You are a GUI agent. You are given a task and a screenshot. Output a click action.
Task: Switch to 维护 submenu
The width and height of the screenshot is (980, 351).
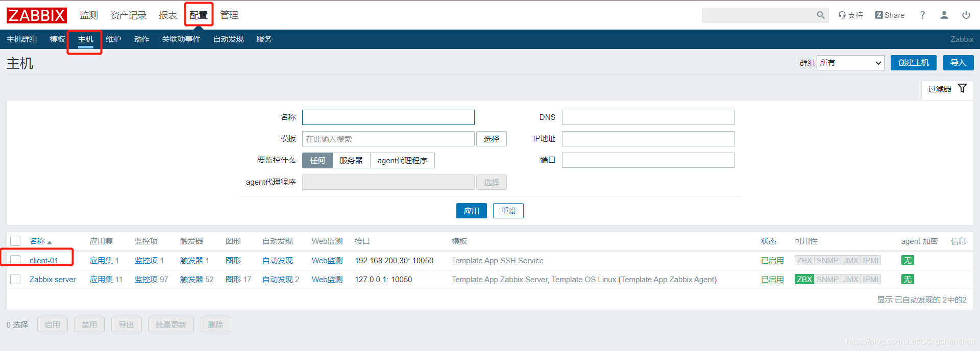113,39
